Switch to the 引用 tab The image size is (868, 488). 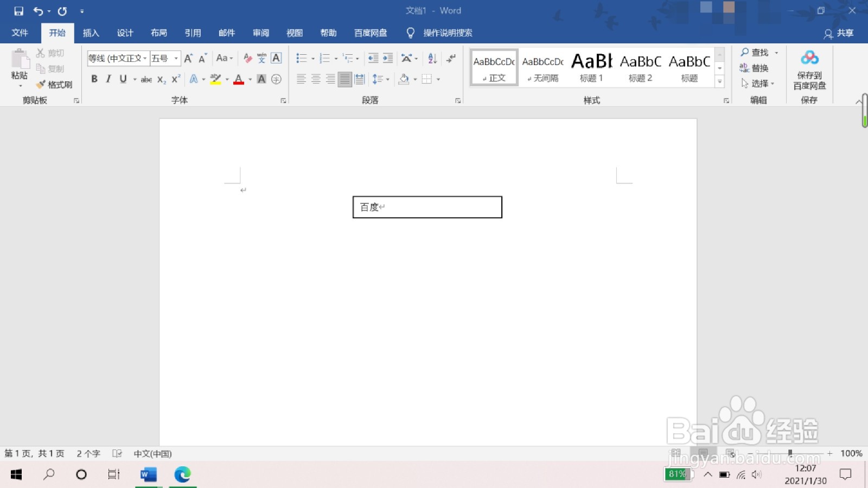click(x=193, y=33)
